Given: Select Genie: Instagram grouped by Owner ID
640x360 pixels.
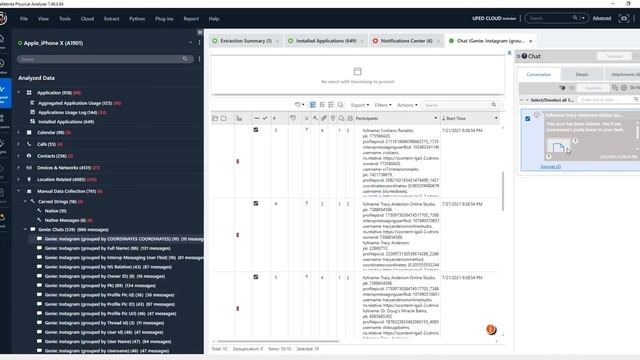Looking at the screenshot, I should (x=105, y=276).
